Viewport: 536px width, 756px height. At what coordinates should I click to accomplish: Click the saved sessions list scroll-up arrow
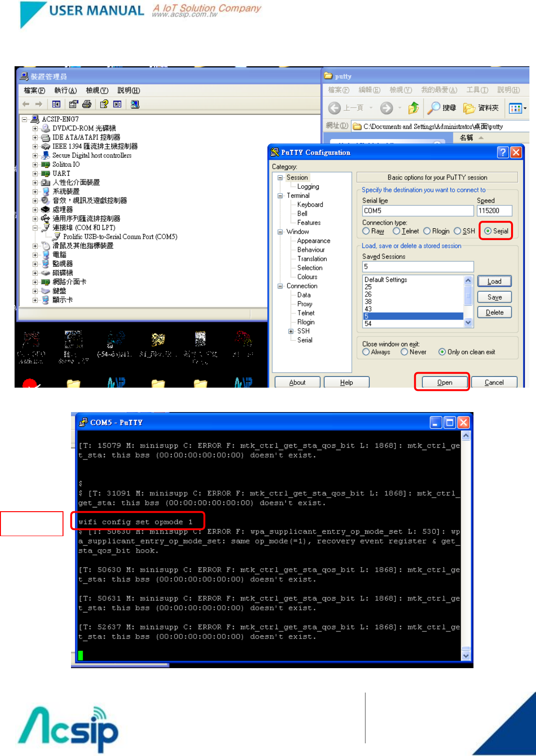pyautogui.click(x=468, y=281)
